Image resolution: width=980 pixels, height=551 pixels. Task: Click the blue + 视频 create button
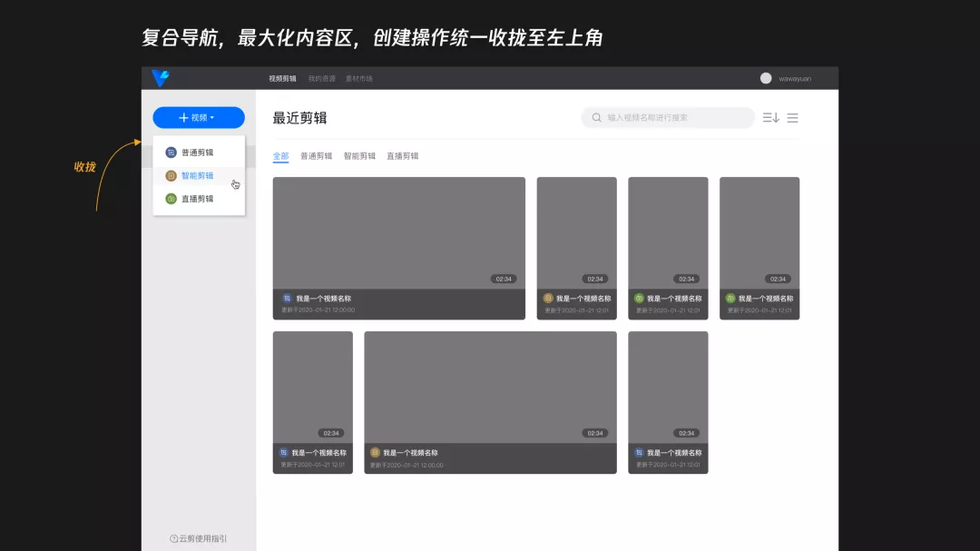point(199,118)
